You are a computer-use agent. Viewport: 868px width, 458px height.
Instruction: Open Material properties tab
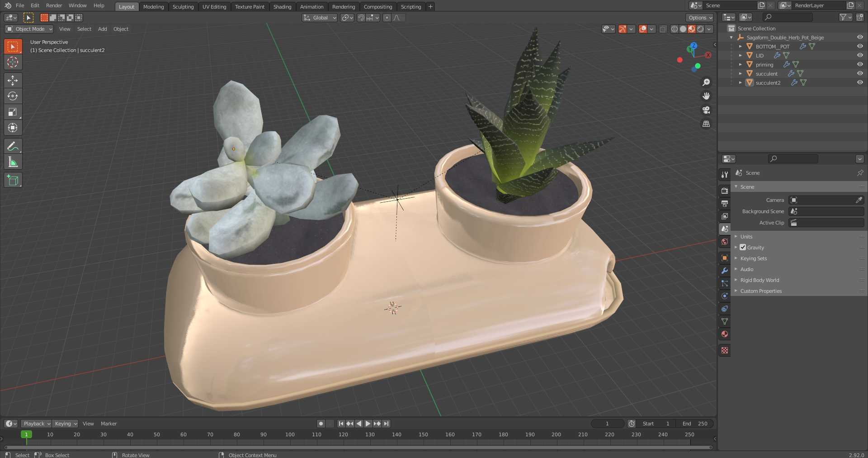(x=725, y=334)
